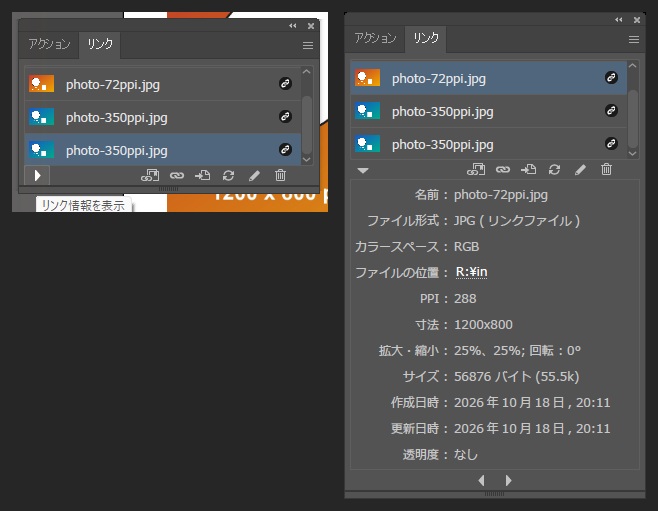Go to previous link with left arrow
658x511 pixels.
482,480
